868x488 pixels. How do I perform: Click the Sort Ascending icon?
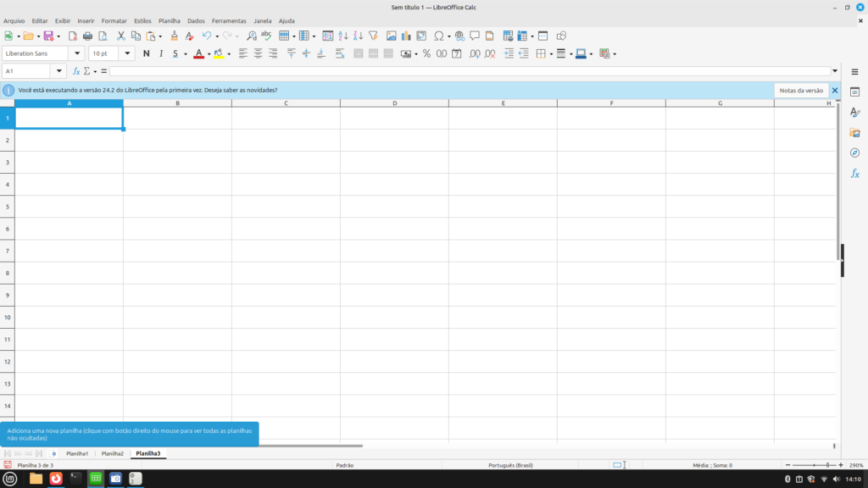(343, 36)
